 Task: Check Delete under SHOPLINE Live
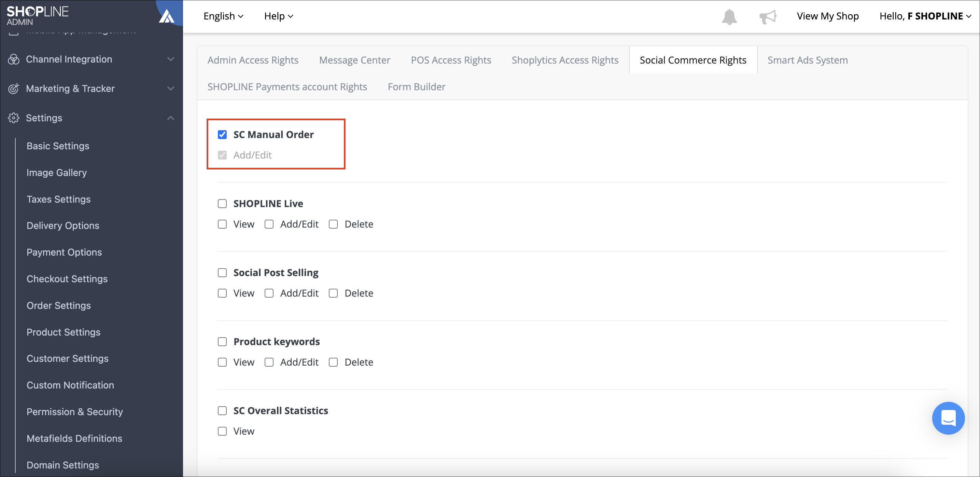click(x=333, y=224)
